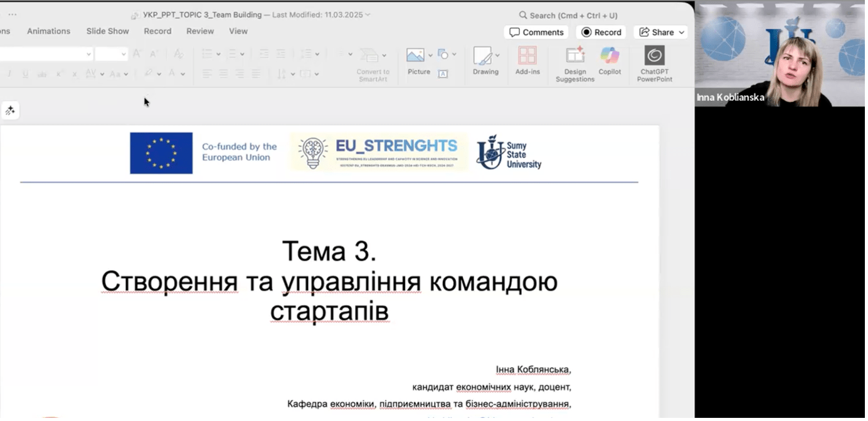Open the Animations tab

[x=48, y=31]
